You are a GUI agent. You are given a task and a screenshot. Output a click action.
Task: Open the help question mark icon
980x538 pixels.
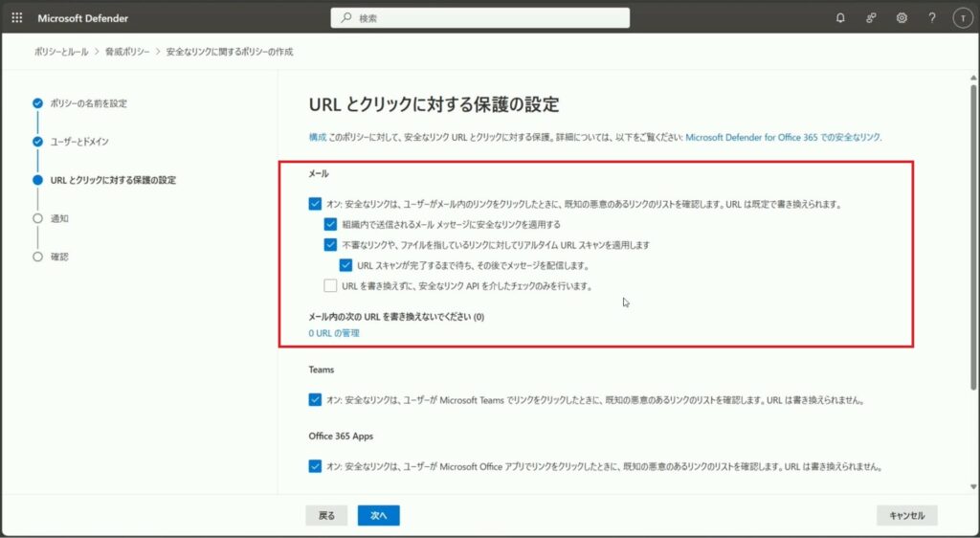click(932, 18)
